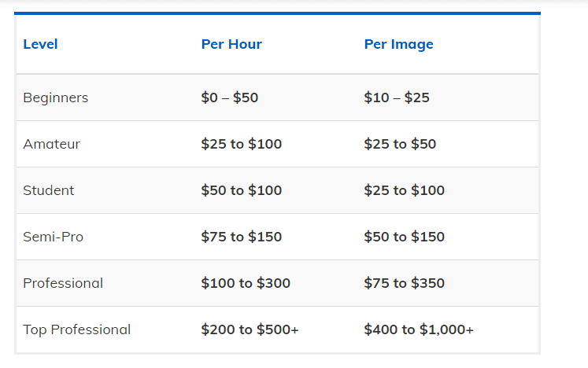Select the Professional row label
Screen dimensions: 588x368
[63, 283]
